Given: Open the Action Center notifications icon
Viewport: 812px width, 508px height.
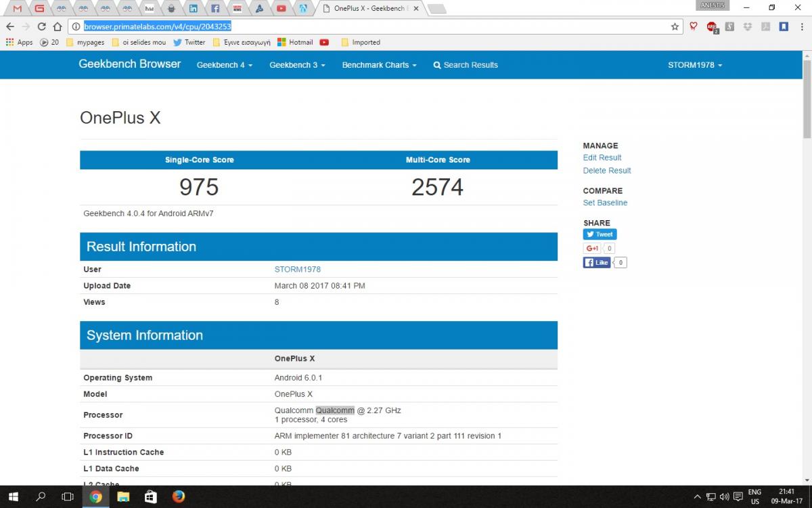Looking at the screenshot, I should pos(738,496).
